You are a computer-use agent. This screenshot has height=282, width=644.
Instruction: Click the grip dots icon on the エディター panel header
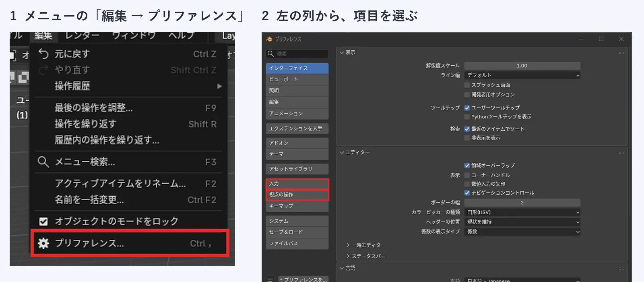[x=621, y=153]
